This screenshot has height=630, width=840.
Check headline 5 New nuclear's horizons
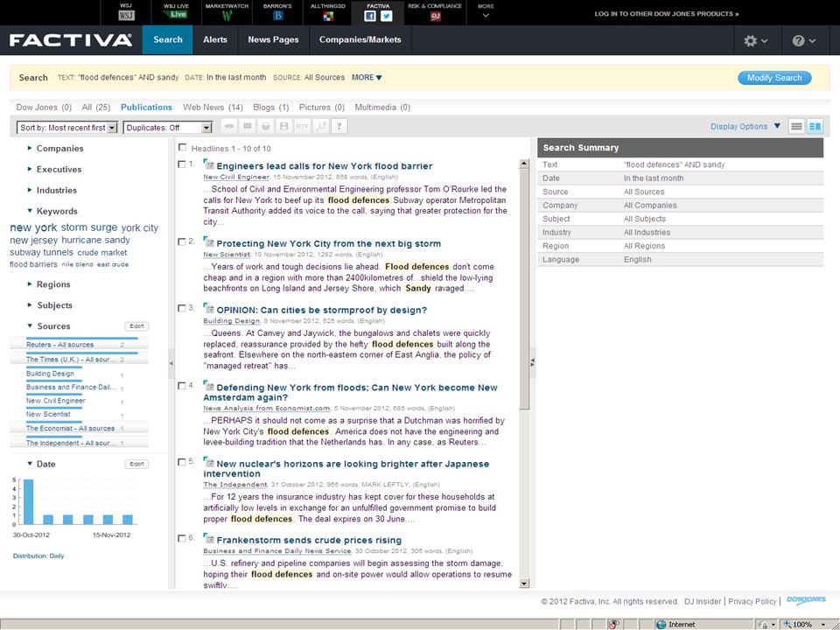tap(182, 462)
